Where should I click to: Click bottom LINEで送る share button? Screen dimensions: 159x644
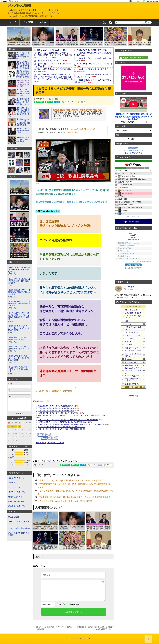65,465
